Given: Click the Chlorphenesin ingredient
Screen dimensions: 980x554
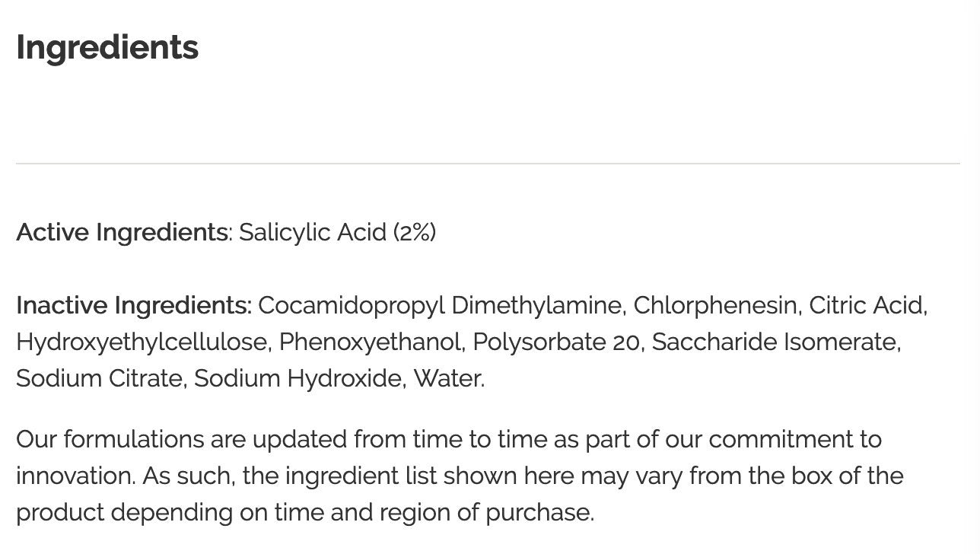Looking at the screenshot, I should click(x=715, y=305).
